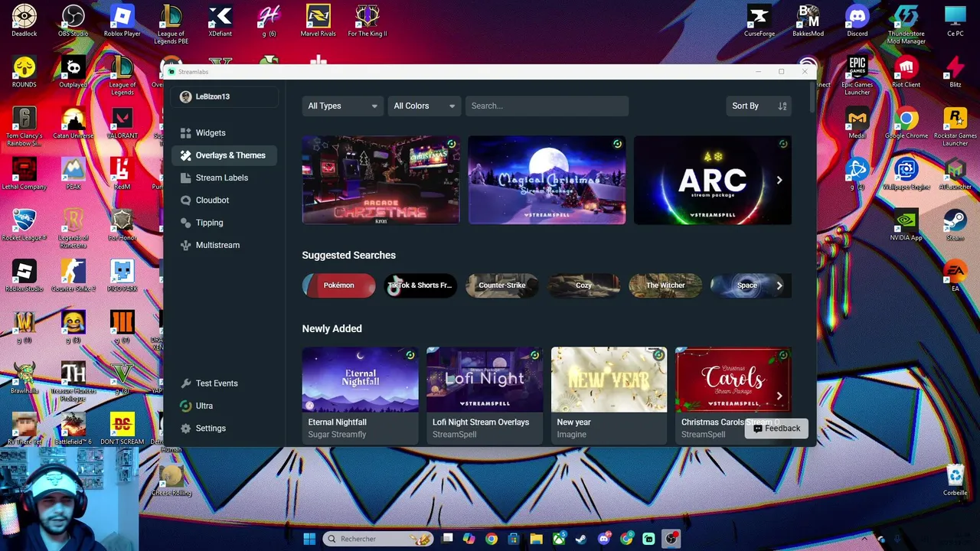Open the ARC stream package thumbnail
Screen dimensions: 980x551
[x=712, y=180]
